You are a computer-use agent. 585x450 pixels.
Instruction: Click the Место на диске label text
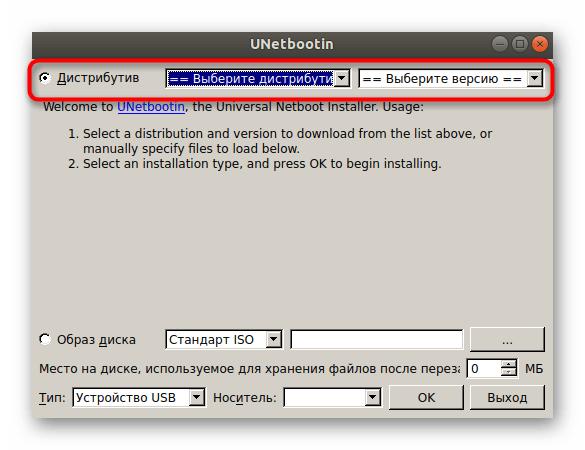(249, 369)
